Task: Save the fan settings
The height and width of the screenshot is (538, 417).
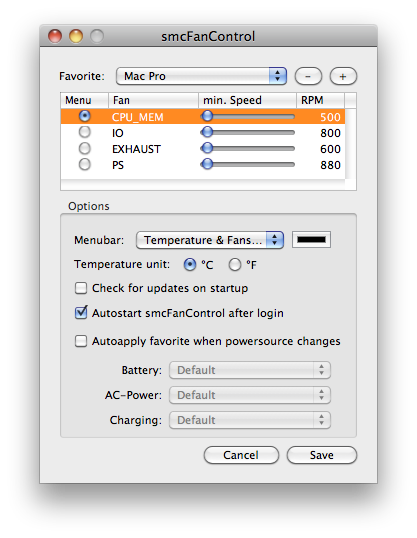Action: point(322,455)
